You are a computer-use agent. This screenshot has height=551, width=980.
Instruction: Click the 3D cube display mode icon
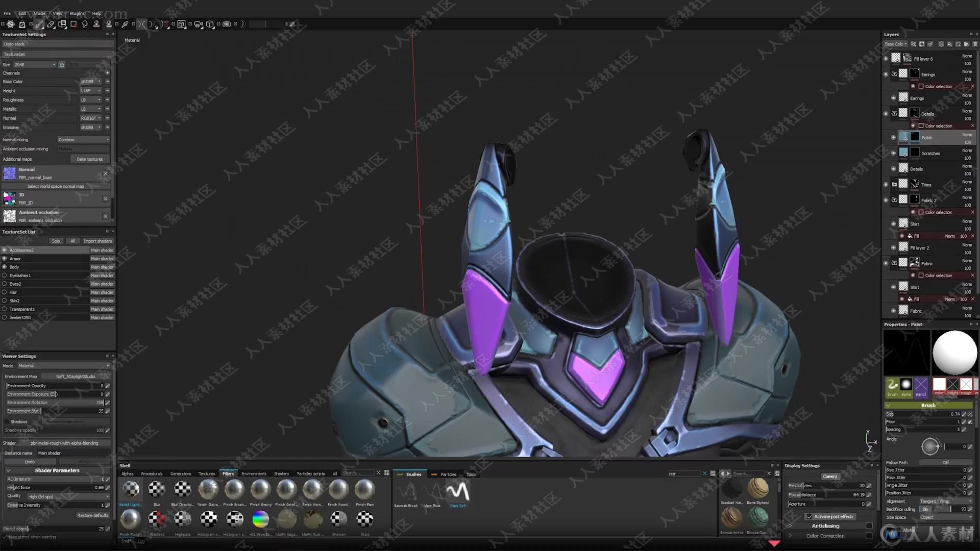tap(210, 24)
